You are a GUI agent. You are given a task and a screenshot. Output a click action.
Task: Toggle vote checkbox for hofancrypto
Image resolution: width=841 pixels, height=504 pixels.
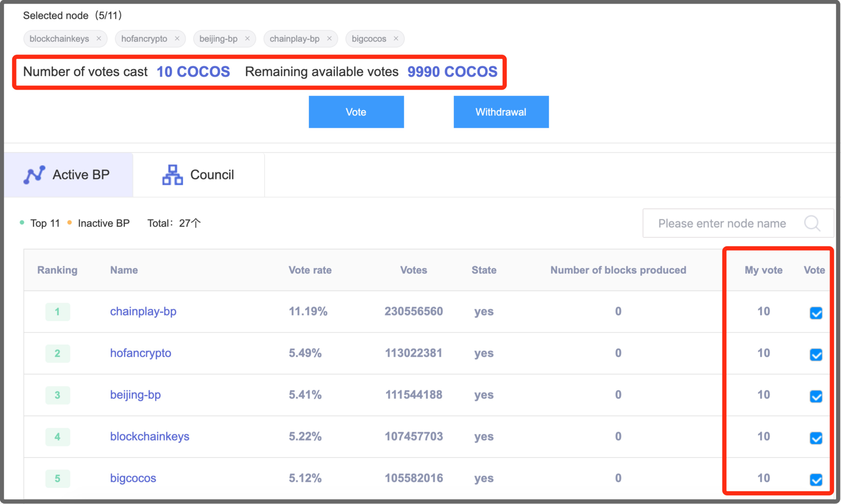[816, 354]
